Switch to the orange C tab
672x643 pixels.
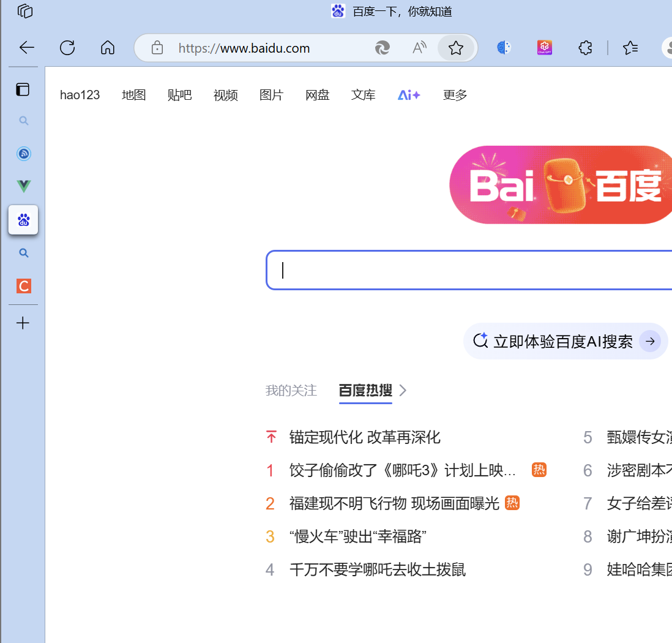24,286
